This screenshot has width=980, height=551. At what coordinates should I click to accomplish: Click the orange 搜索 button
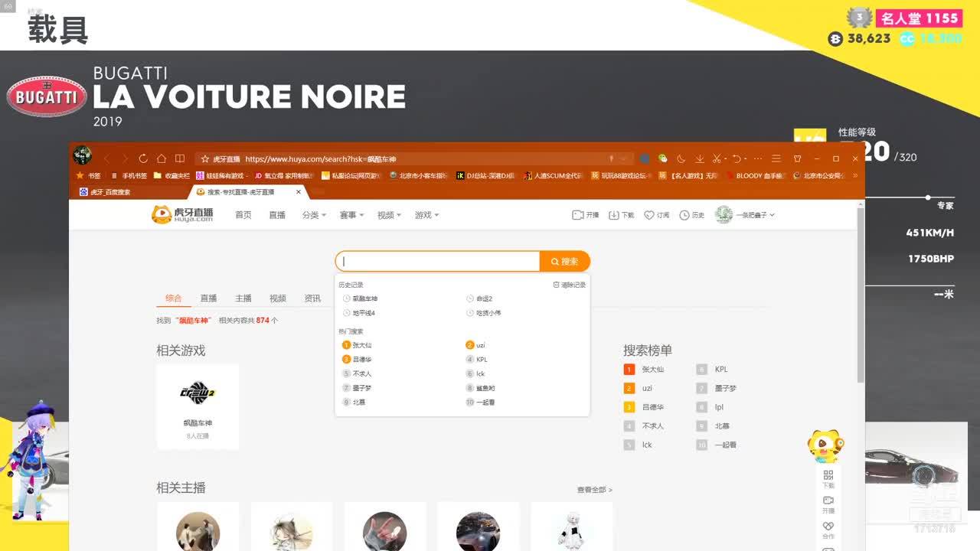pos(565,262)
